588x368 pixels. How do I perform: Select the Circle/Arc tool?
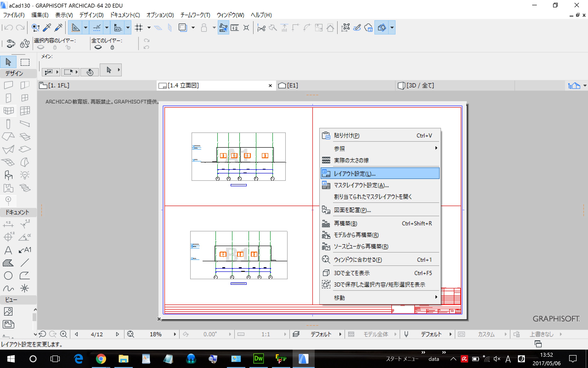(x=8, y=276)
